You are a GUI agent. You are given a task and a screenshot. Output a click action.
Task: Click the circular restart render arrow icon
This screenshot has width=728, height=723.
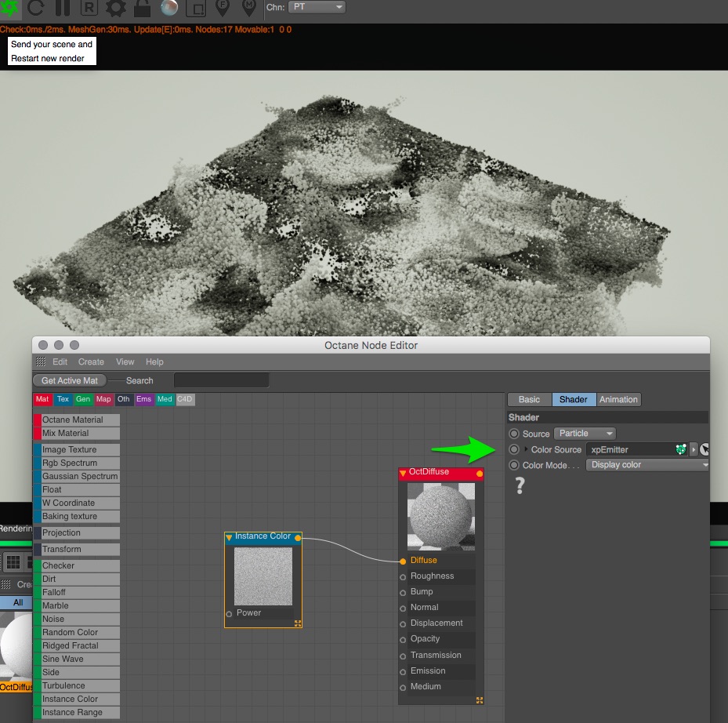[x=36, y=9]
